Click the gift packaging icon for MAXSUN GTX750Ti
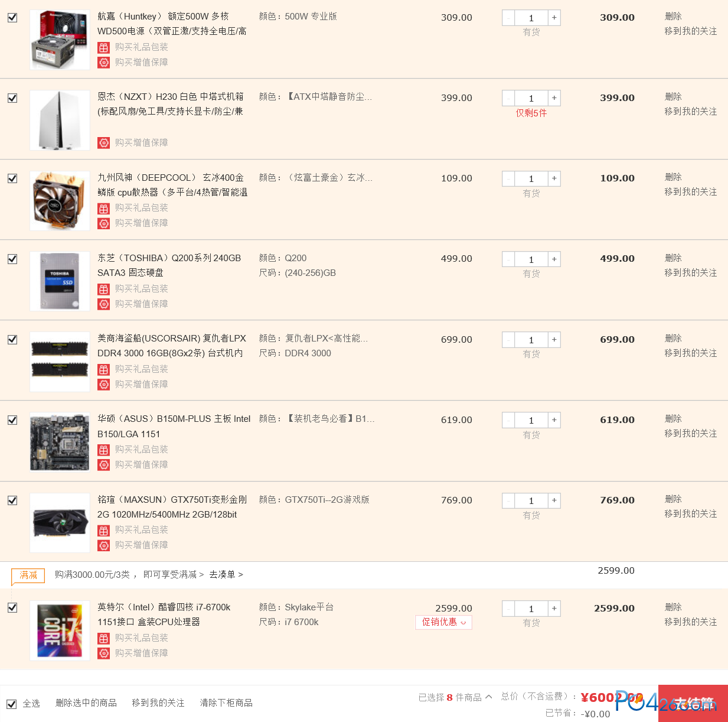Viewport: 728px width, 722px height. 104,530
